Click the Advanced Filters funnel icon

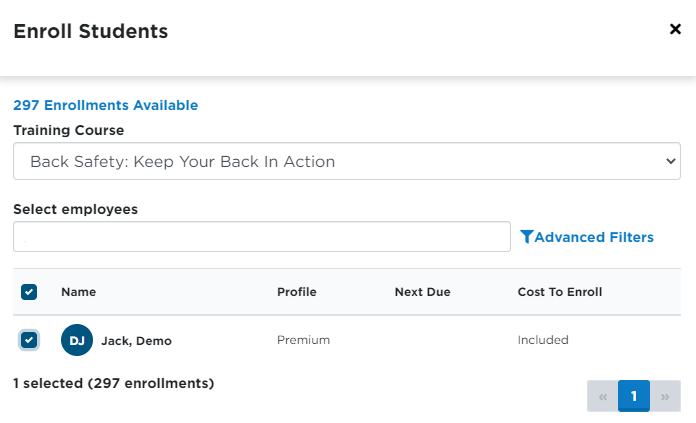pos(526,237)
